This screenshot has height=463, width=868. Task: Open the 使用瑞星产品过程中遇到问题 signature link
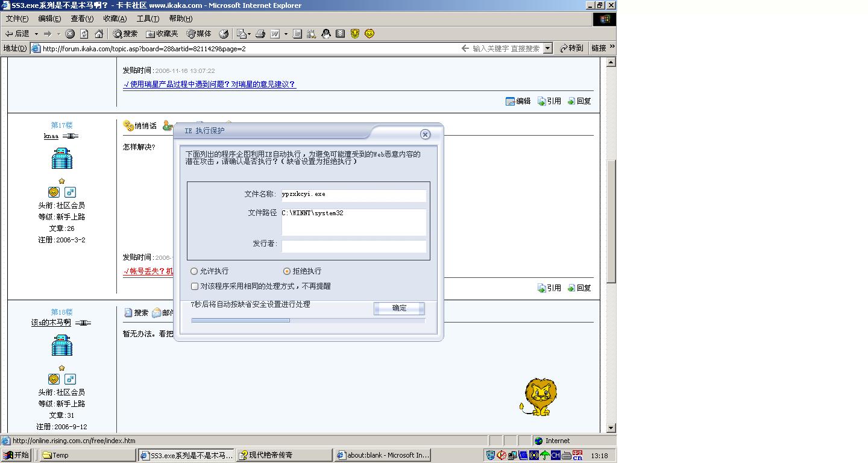pos(209,84)
